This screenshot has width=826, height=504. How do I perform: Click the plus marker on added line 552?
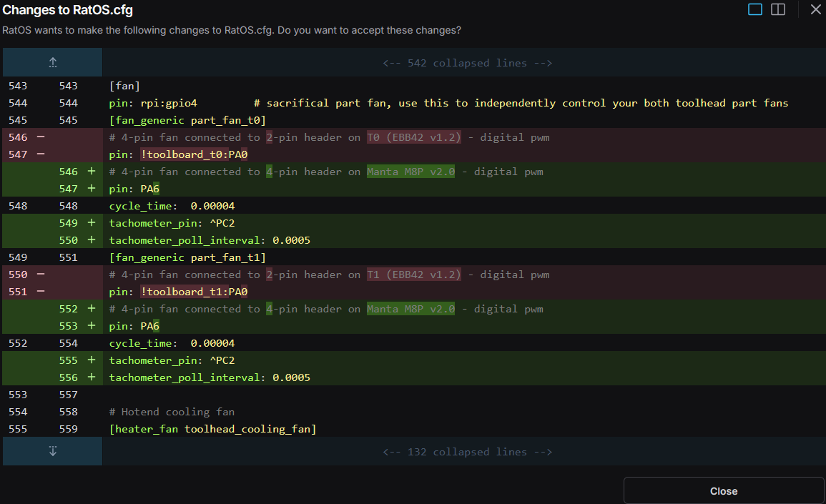tap(91, 309)
